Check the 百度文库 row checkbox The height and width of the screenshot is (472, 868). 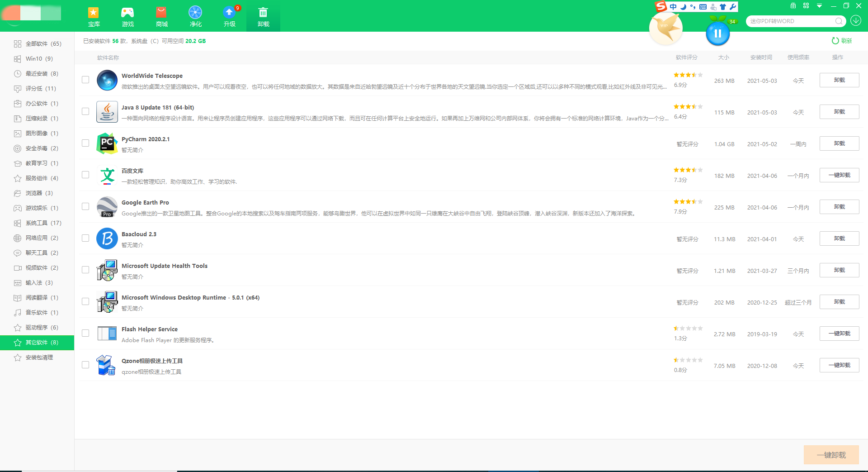(x=85, y=175)
